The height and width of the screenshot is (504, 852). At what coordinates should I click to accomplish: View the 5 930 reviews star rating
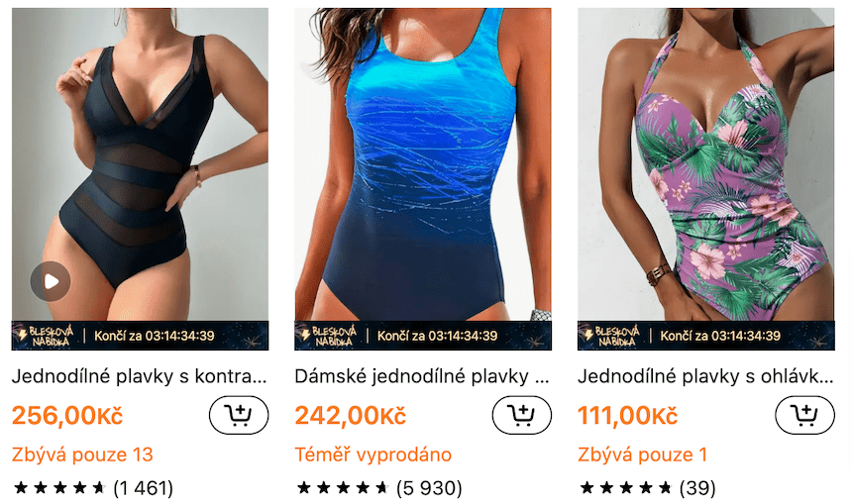click(x=378, y=488)
